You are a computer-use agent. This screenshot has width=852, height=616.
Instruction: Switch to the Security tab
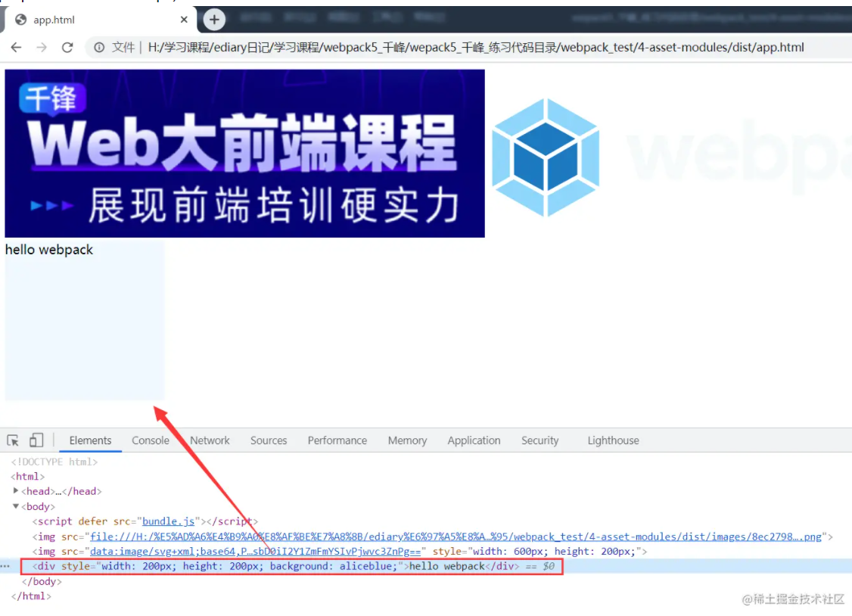[539, 440]
